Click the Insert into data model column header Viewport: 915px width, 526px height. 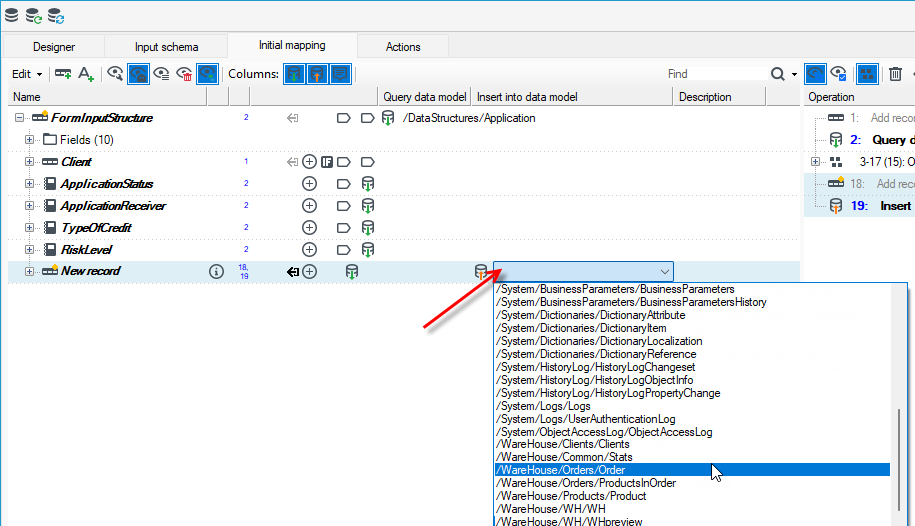tap(572, 97)
